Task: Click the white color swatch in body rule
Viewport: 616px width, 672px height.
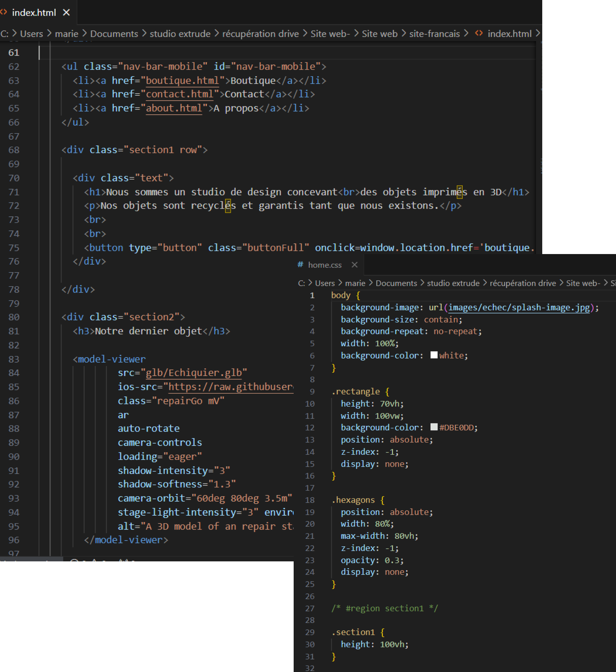Action: pyautogui.click(x=434, y=355)
